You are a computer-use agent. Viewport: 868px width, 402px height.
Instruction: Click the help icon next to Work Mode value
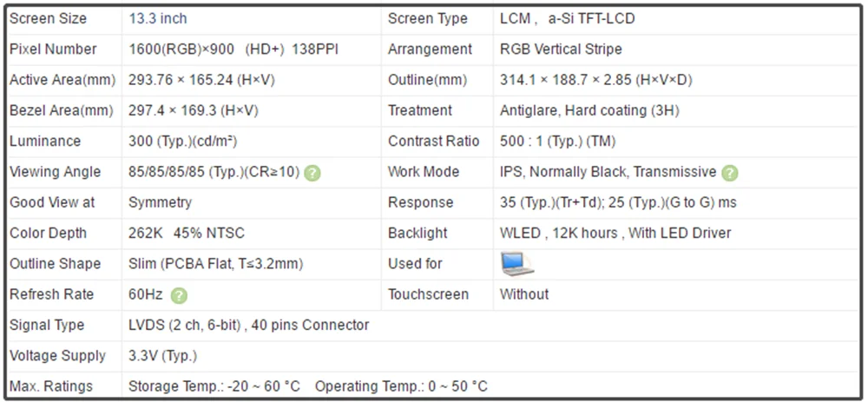[730, 173]
